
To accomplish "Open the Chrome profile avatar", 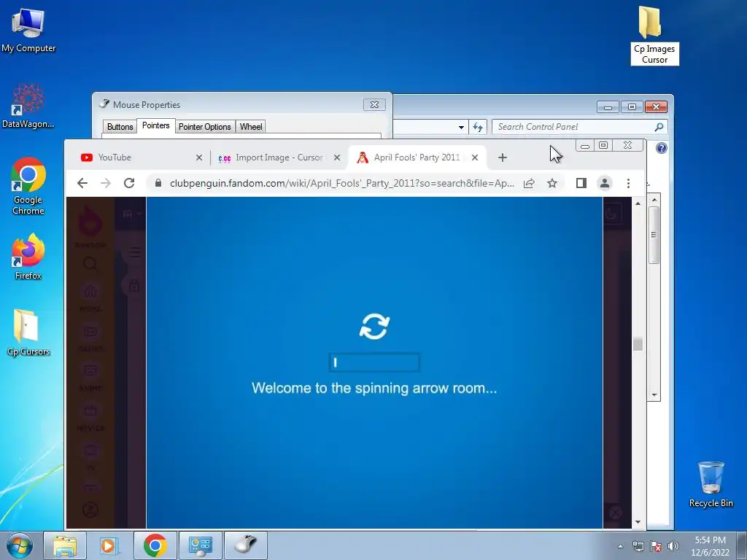I will [x=605, y=183].
